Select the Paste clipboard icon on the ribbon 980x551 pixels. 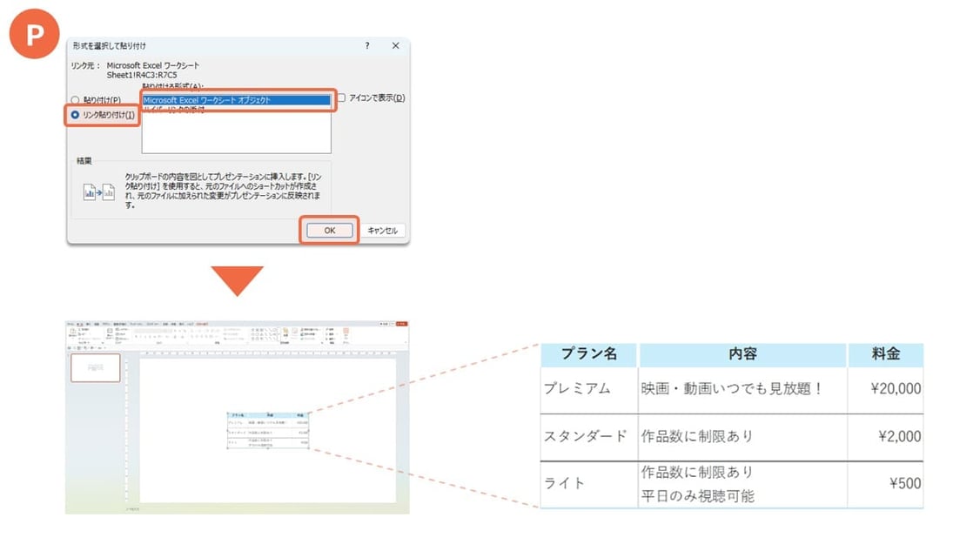click(x=71, y=330)
